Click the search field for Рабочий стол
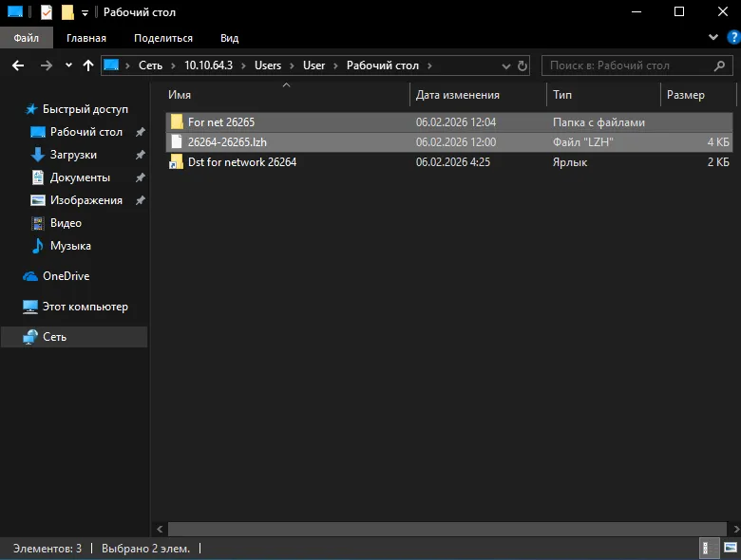 (x=631, y=65)
